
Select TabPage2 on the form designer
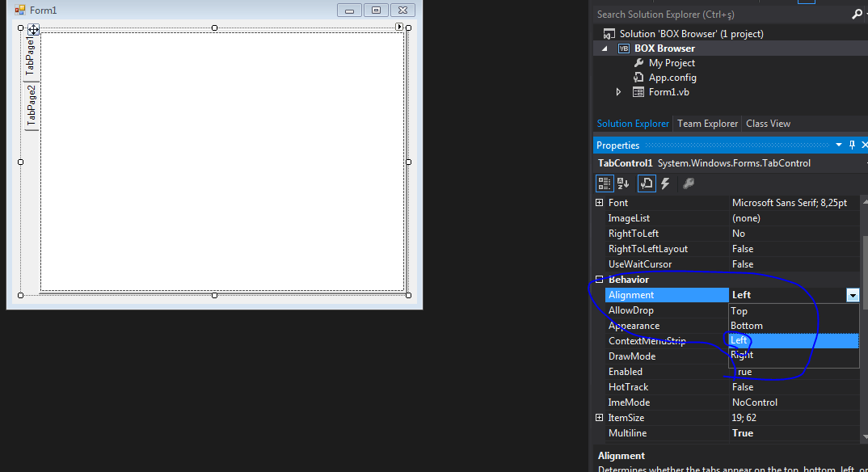[x=31, y=105]
